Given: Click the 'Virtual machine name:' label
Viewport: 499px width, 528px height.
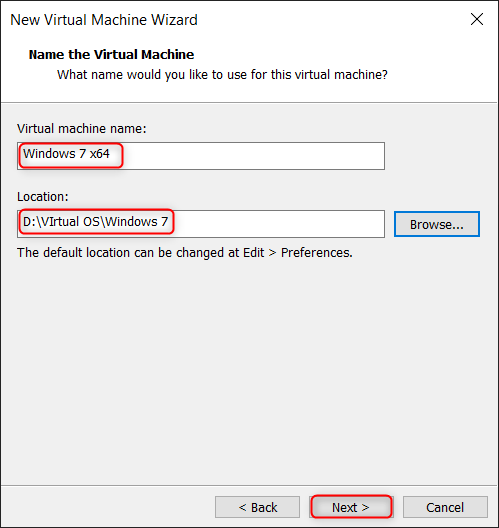Looking at the screenshot, I should pos(82,129).
